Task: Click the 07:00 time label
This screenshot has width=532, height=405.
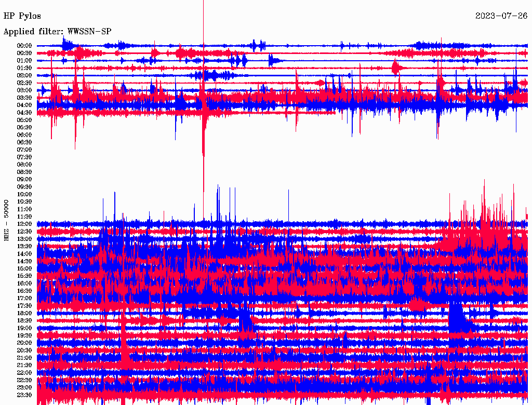Action: point(24,150)
